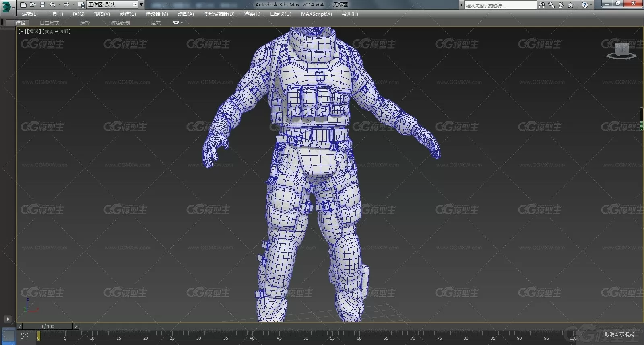Click the 真实 + 边面 shading label
Viewport: 644px width, 345px height.
(x=56, y=31)
